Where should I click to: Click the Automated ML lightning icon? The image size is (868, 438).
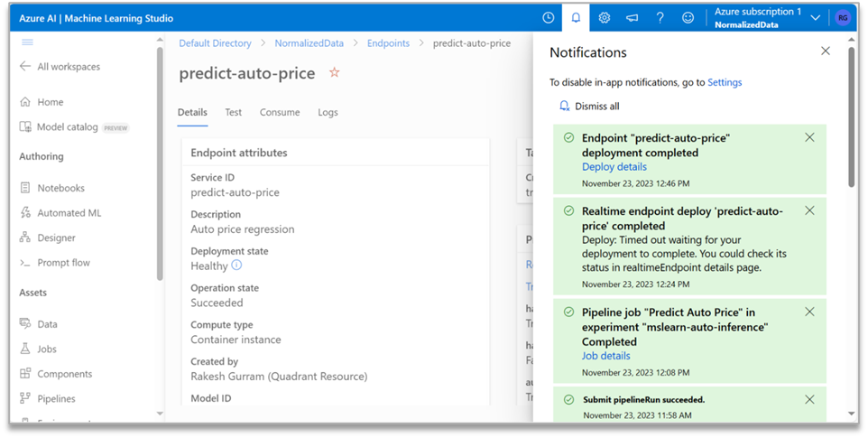coord(25,212)
